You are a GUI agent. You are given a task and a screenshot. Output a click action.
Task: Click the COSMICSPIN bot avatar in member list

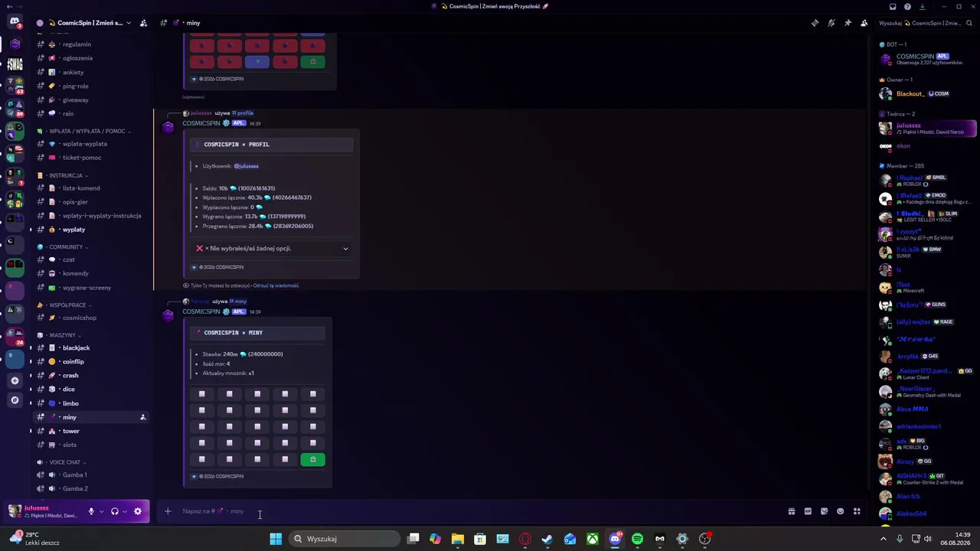pyautogui.click(x=886, y=59)
